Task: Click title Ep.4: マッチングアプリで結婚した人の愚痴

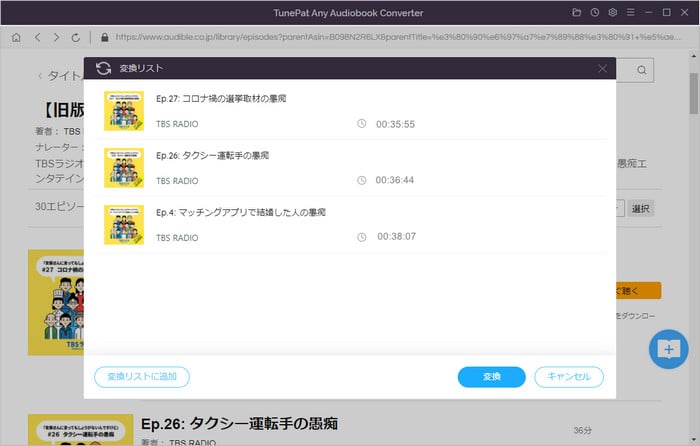Action: pyautogui.click(x=241, y=213)
